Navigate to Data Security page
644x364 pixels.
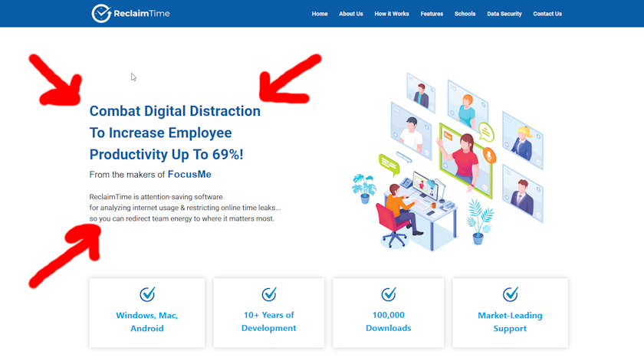504,14
